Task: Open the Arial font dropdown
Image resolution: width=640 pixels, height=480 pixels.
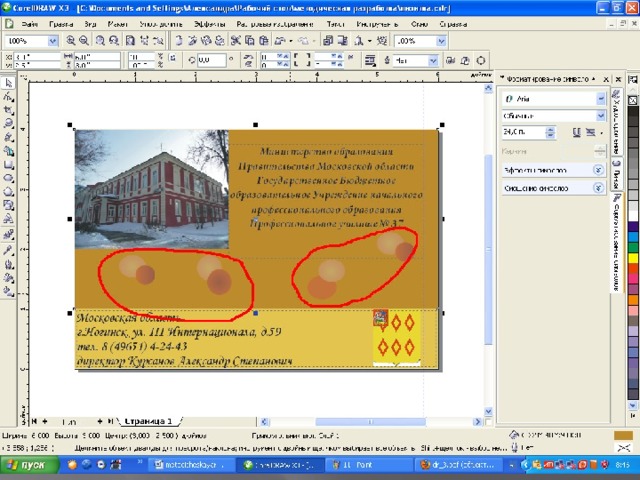Action: click(x=600, y=99)
